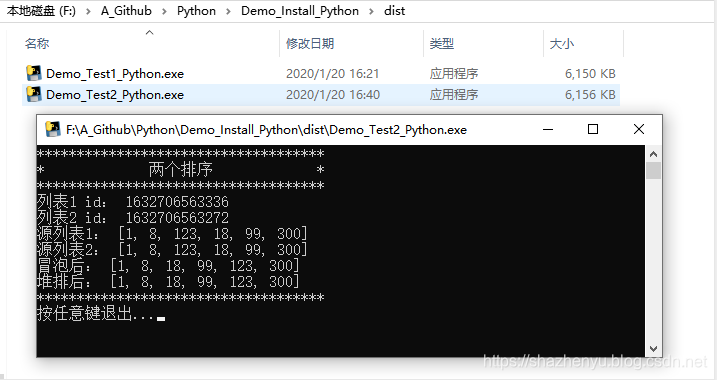Screen dimensions: 717x380
Task: Sort by 大小 column header
Action: pyautogui.click(x=562, y=44)
